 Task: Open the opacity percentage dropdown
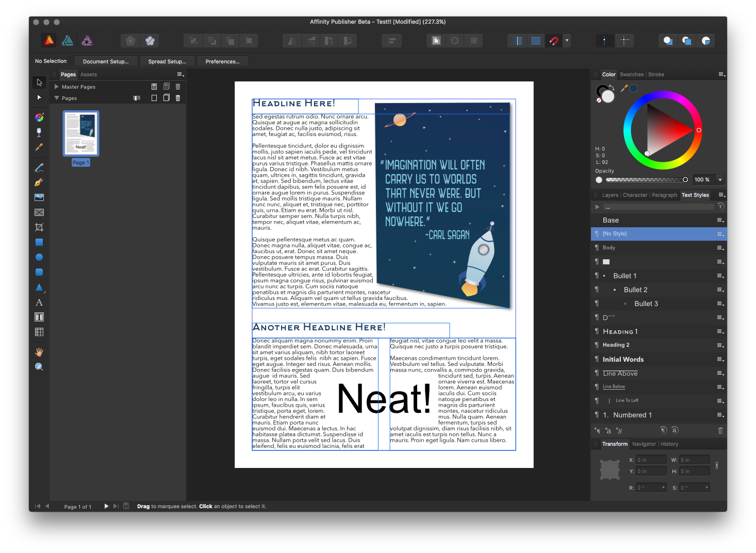tap(720, 180)
